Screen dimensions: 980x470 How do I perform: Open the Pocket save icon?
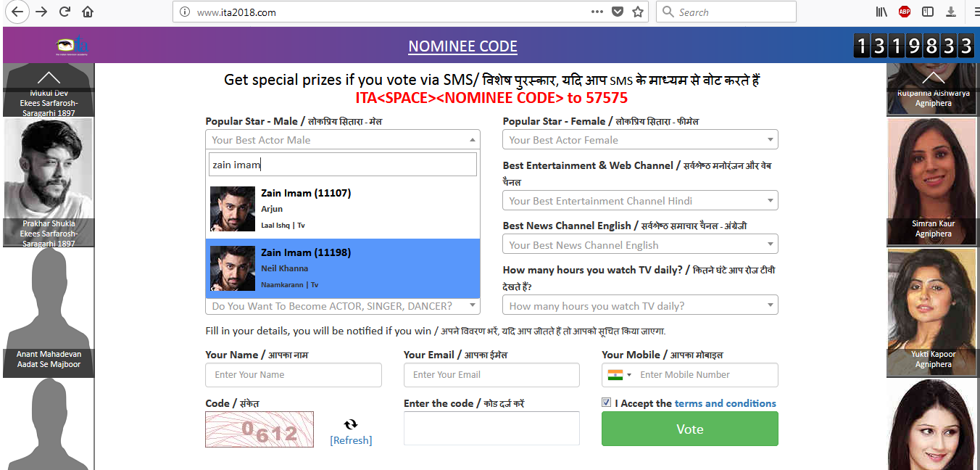point(618,12)
